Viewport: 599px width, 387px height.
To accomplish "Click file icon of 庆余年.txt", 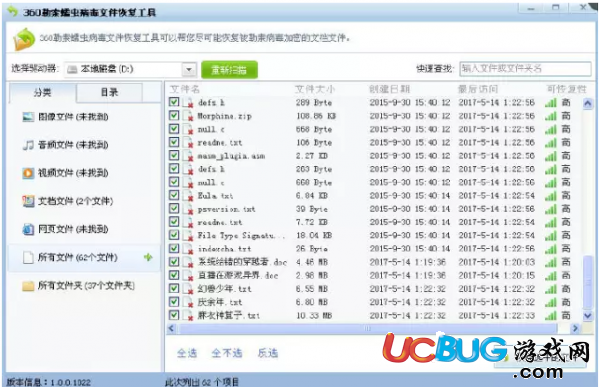I will coord(188,302).
